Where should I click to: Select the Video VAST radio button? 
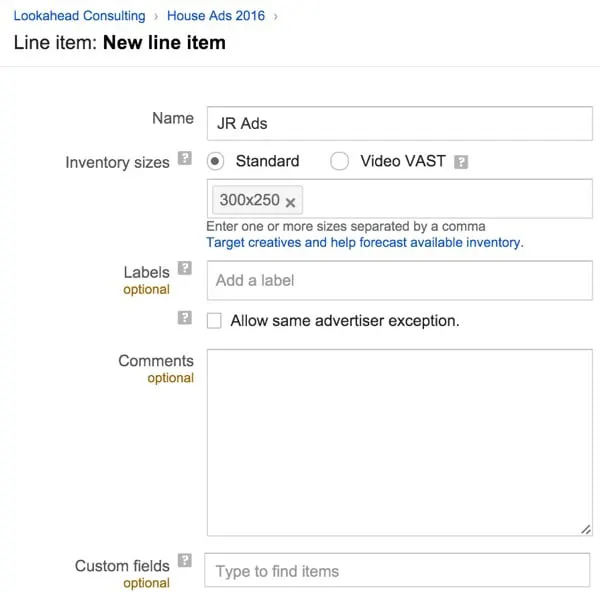(x=339, y=161)
